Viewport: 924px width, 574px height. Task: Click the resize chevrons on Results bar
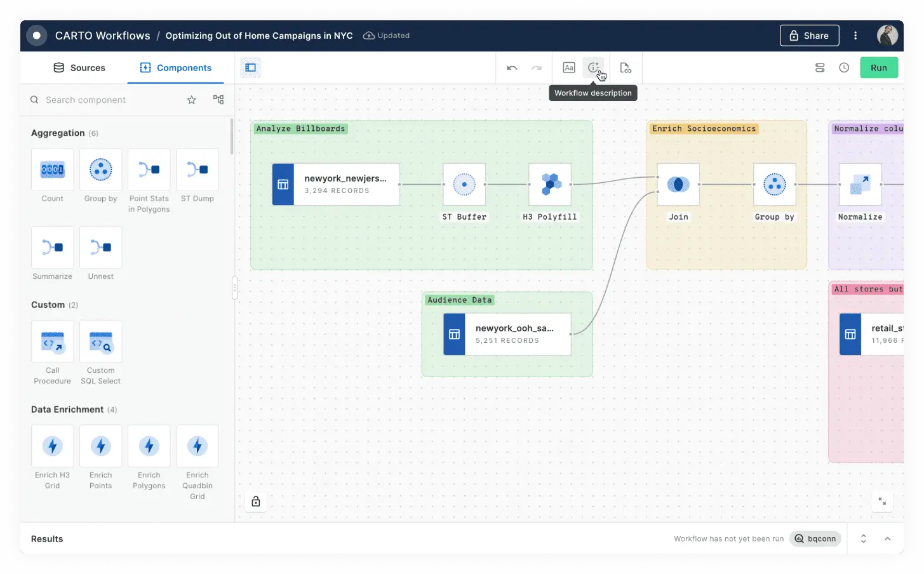tap(864, 538)
